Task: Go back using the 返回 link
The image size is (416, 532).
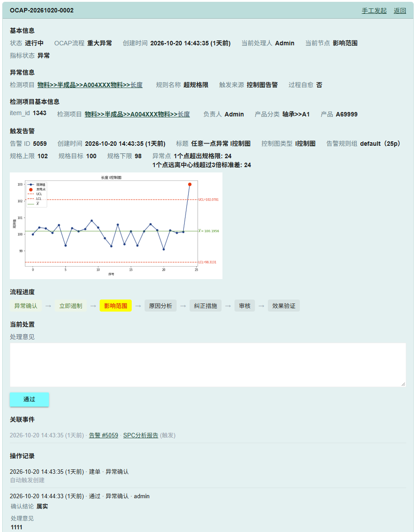Action: (400, 11)
